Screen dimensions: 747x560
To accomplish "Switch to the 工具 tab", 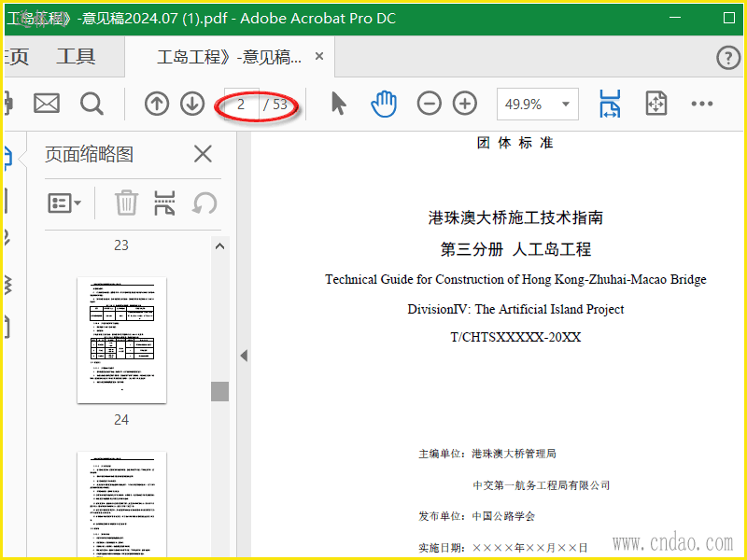I will (76, 57).
